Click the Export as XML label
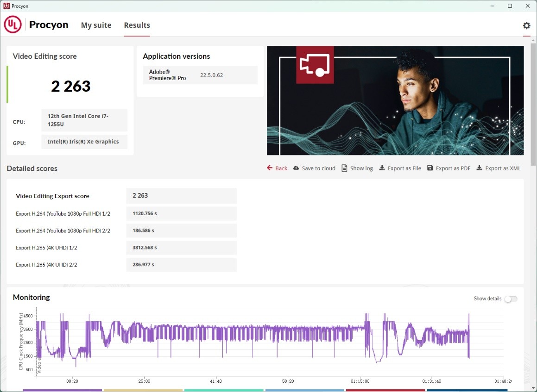 [x=503, y=168]
